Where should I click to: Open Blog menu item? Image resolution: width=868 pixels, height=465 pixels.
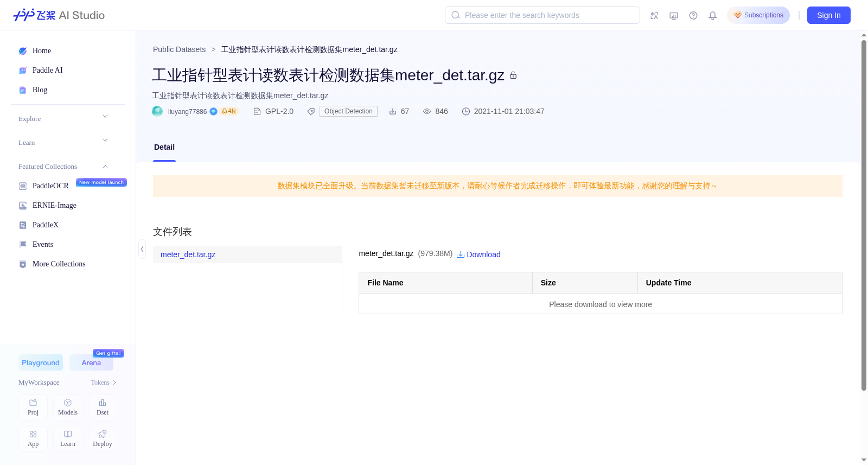[40, 90]
